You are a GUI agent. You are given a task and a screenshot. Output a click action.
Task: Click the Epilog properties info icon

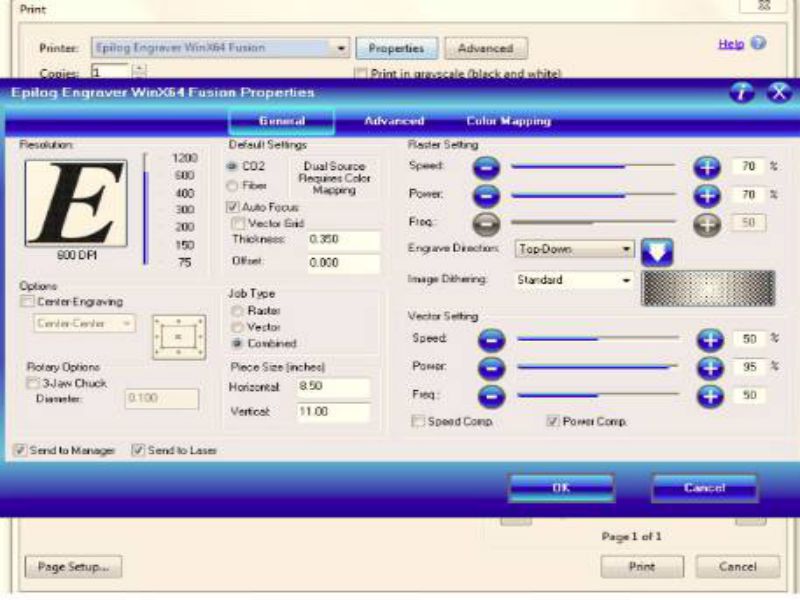click(742, 92)
